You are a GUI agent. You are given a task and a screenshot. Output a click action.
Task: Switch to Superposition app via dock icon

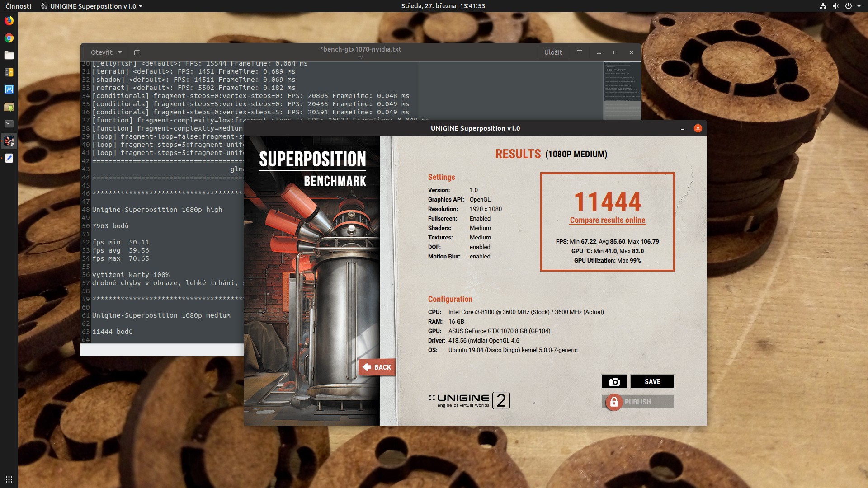tap(9, 141)
